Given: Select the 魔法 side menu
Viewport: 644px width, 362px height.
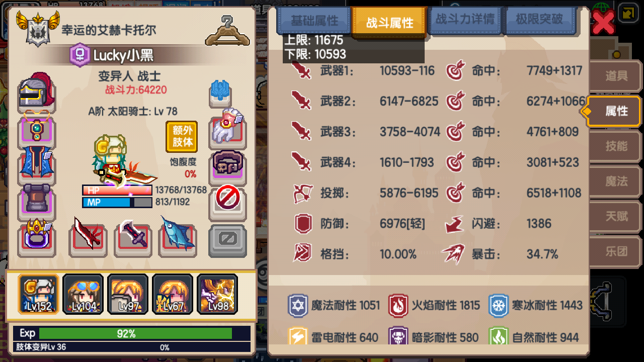Looking at the screenshot, I should click(x=616, y=182).
